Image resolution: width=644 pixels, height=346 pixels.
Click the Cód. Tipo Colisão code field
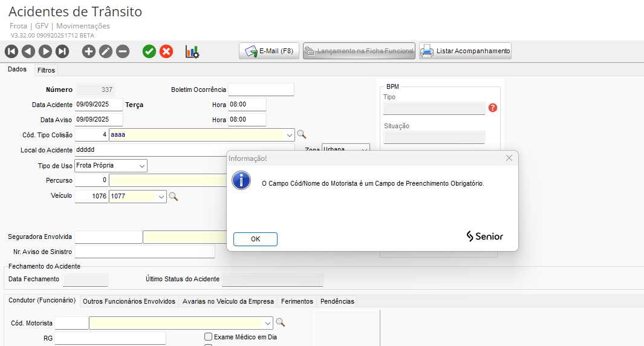point(91,135)
